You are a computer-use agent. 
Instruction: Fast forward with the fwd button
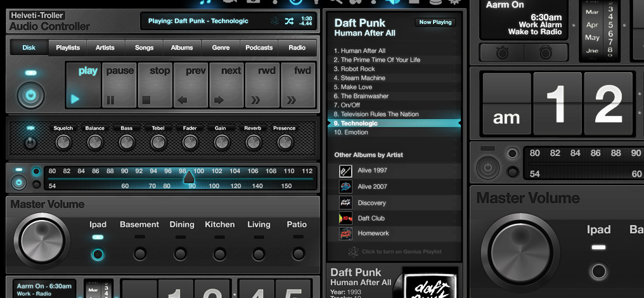(x=298, y=85)
